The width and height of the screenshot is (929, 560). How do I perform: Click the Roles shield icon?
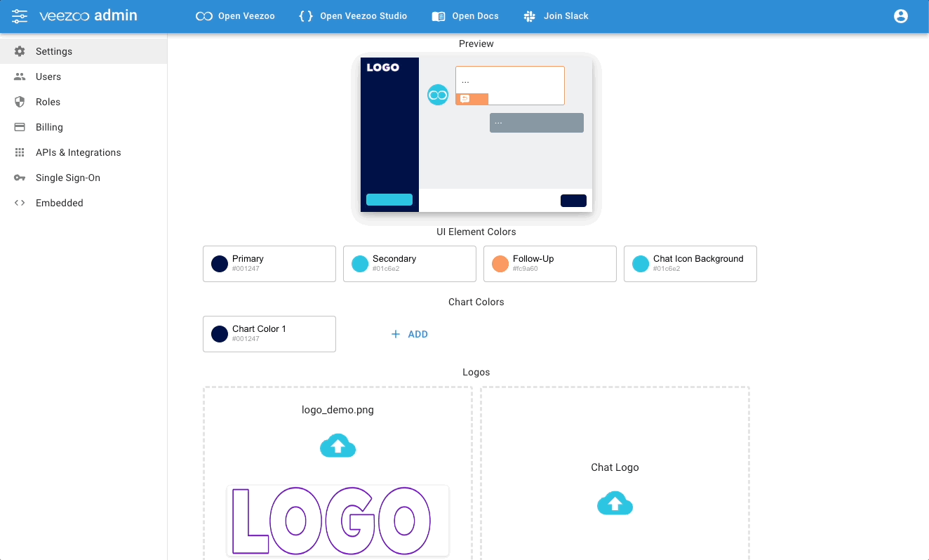pyautogui.click(x=20, y=102)
